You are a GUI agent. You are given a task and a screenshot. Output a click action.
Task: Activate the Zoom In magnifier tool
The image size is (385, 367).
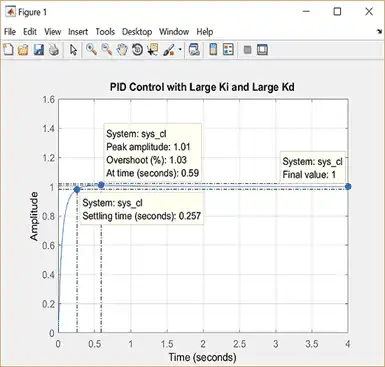click(91, 50)
